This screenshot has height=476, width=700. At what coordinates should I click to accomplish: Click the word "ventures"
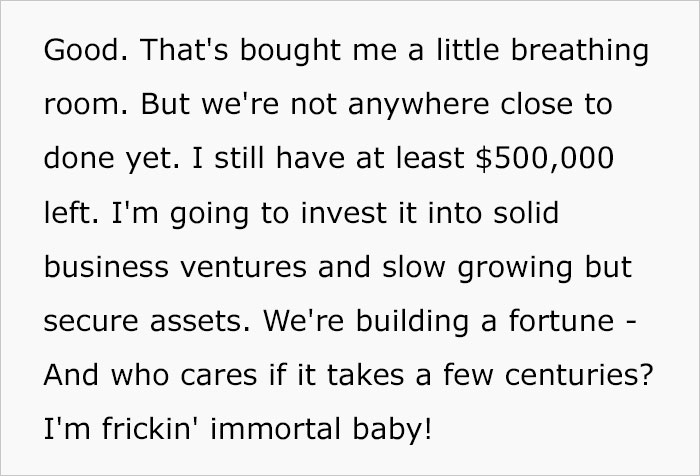pyautogui.click(x=243, y=270)
